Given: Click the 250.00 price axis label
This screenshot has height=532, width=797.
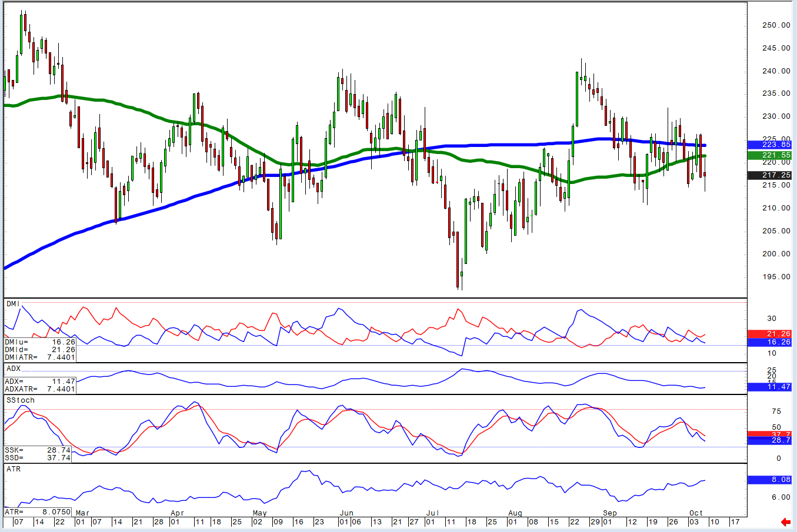Looking at the screenshot, I should (x=776, y=25).
